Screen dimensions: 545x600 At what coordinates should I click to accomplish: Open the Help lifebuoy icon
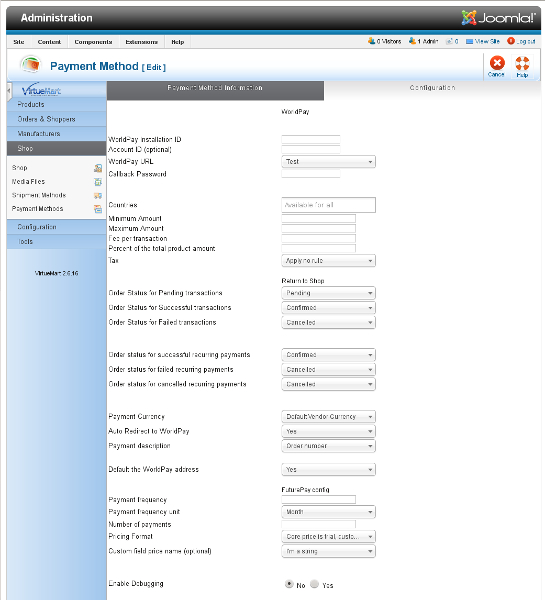[x=522, y=63]
